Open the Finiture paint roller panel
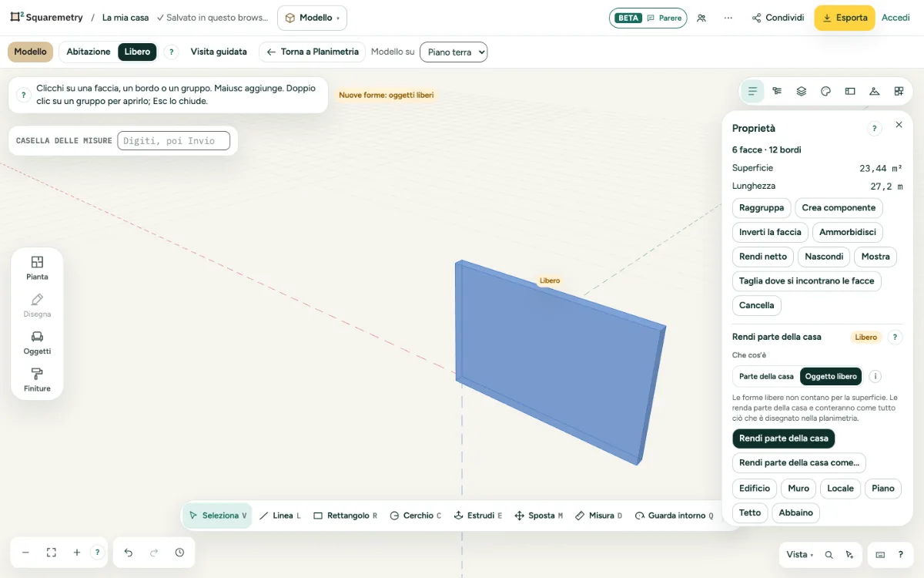Image resolution: width=924 pixels, height=578 pixels. click(37, 380)
